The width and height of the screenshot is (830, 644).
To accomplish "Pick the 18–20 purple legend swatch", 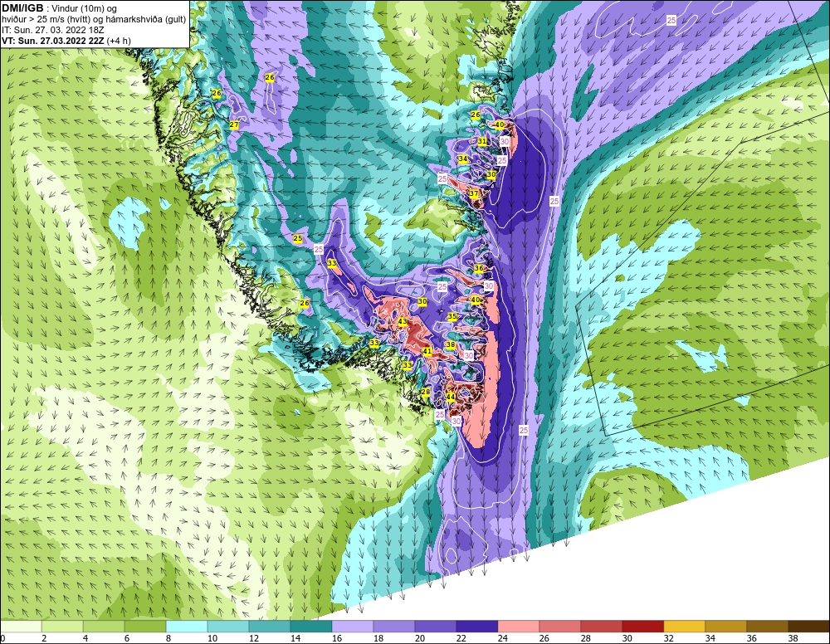I will pos(393,626).
